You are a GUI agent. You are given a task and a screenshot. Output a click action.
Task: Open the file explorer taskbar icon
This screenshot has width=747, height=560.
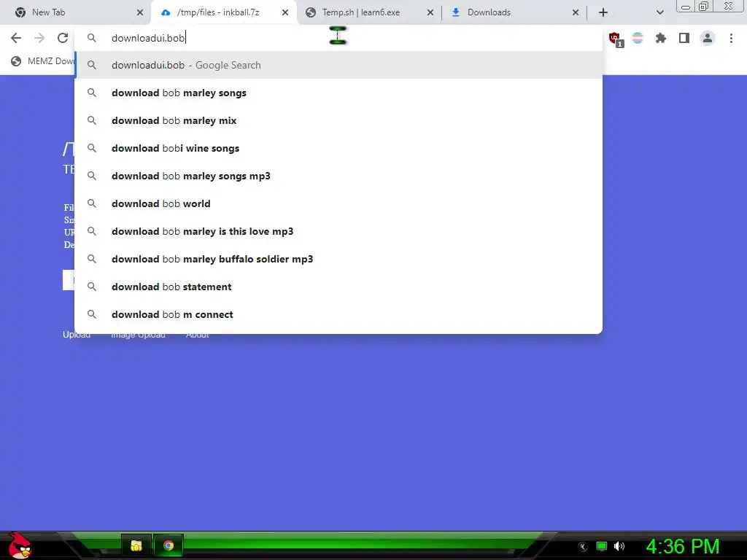[x=136, y=545]
